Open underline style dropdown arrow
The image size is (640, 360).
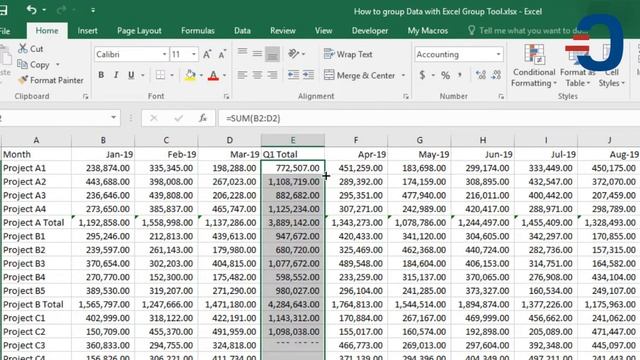(x=142, y=75)
